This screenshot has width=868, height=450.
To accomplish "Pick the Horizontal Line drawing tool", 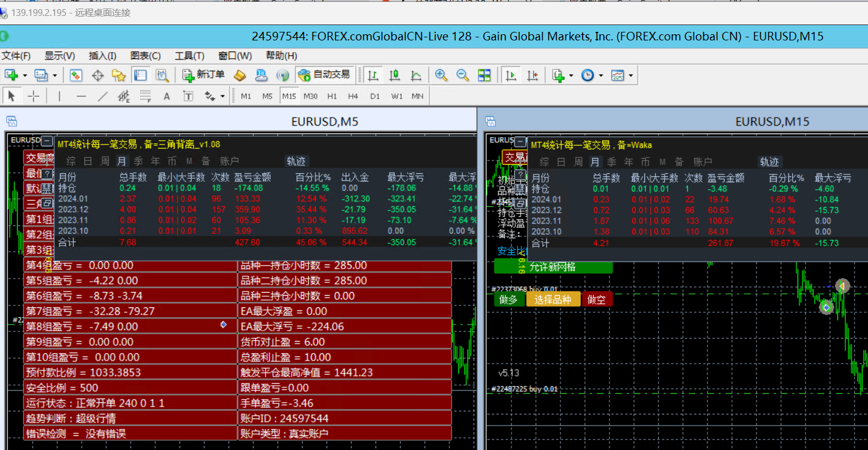I will tap(81, 96).
